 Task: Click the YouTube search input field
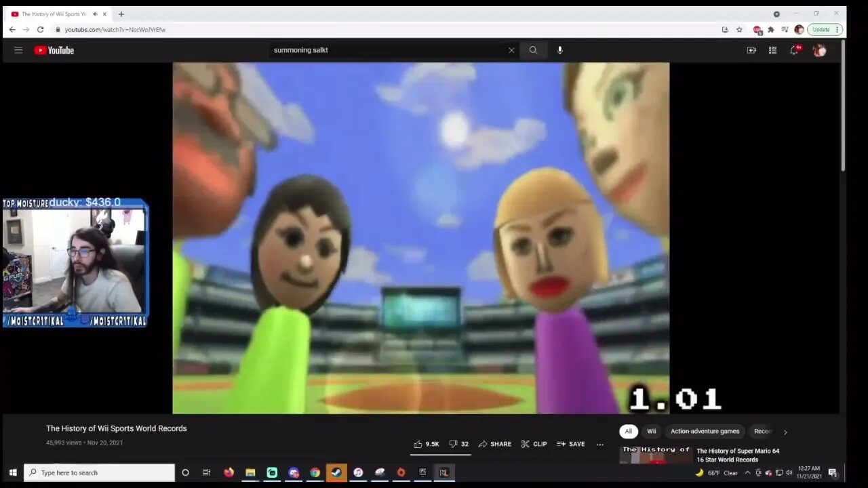click(x=389, y=50)
